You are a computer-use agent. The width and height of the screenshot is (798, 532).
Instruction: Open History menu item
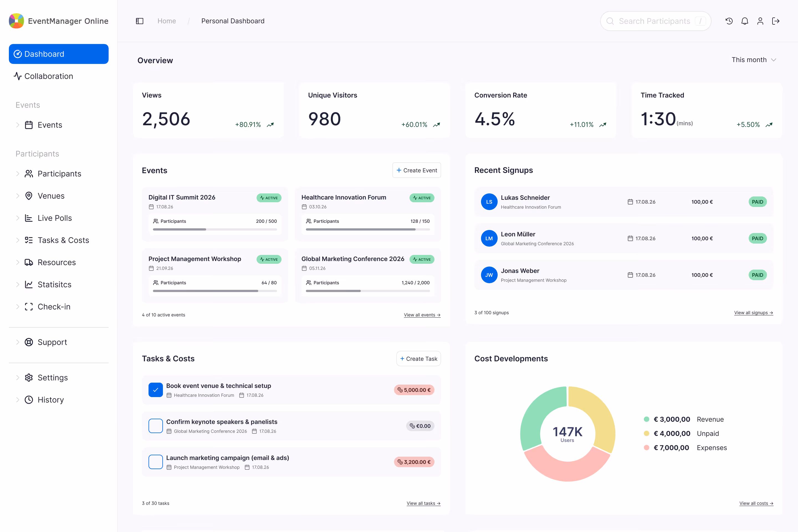point(50,400)
